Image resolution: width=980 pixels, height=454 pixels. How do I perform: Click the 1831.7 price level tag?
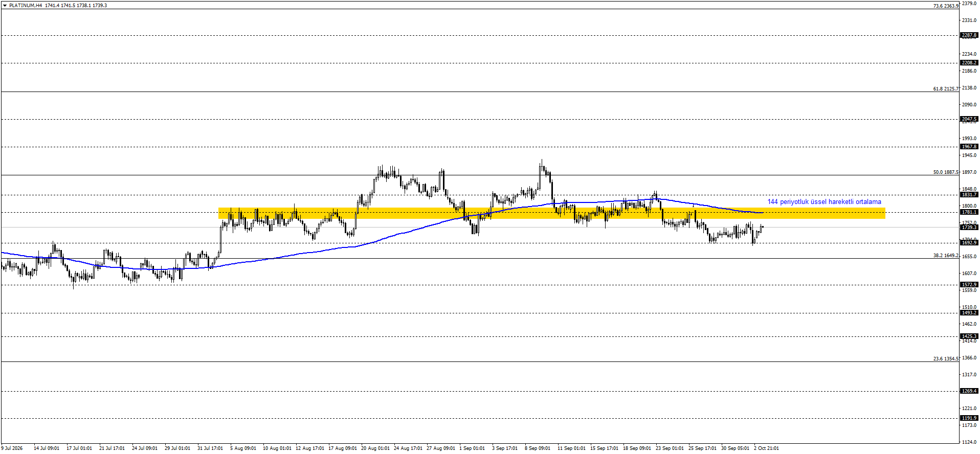click(x=969, y=195)
